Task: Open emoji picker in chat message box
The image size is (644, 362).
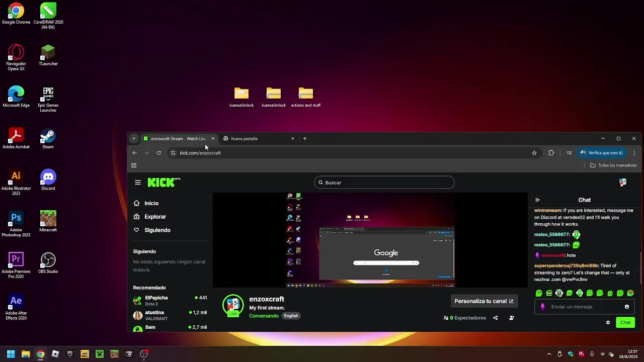Action: (x=627, y=307)
